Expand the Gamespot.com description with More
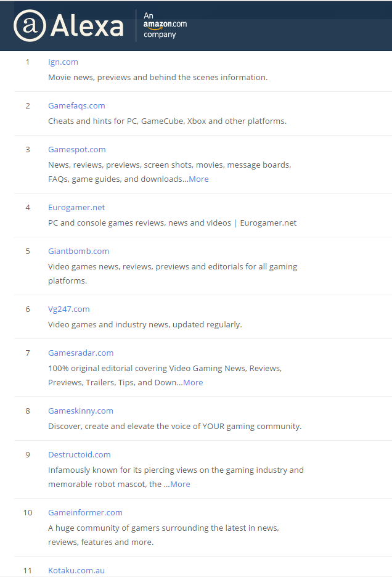This screenshot has width=392, height=577. (198, 179)
